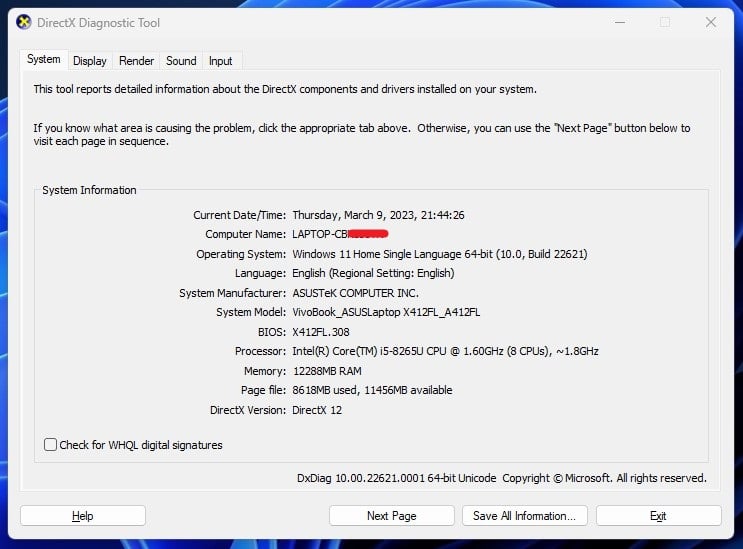This screenshot has height=549, width=743.
Task: Go to the Input tab
Action: click(x=220, y=61)
